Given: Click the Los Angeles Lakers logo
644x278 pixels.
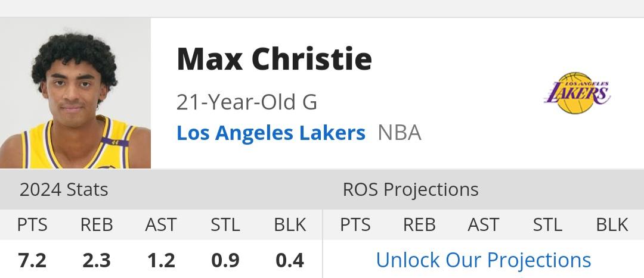Looking at the screenshot, I should (x=577, y=93).
